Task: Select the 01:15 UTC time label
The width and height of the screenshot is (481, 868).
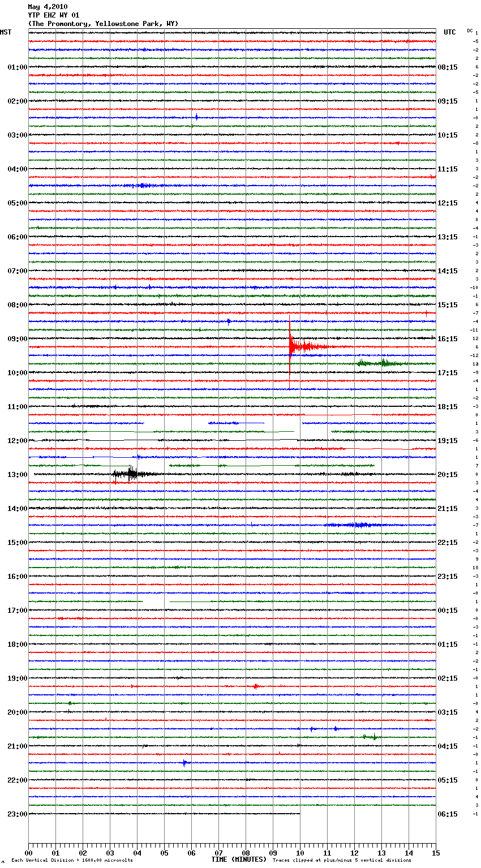Action: click(x=448, y=644)
